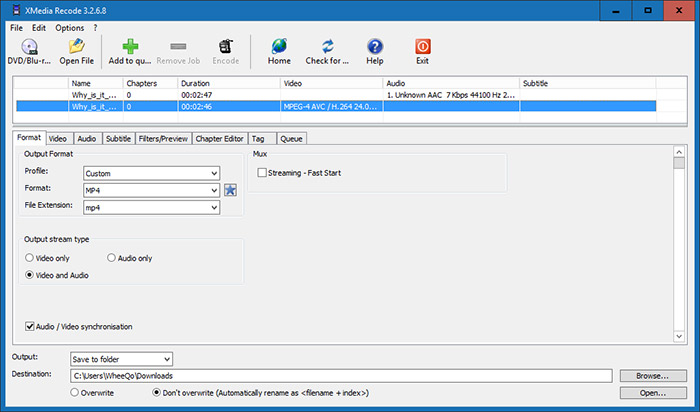Select the Audio only radio button
This screenshot has width=700, height=412.
click(x=111, y=258)
